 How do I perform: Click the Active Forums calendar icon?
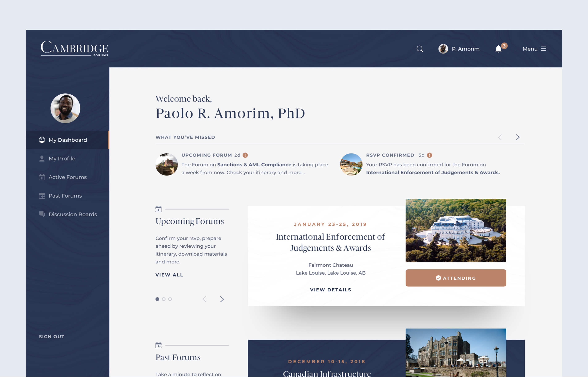pos(42,177)
